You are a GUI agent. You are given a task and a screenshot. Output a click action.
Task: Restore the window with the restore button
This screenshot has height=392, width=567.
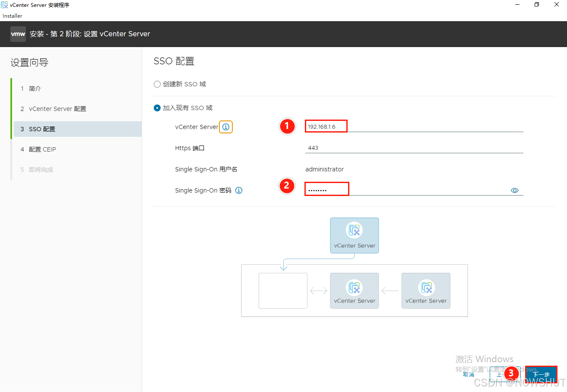point(537,5)
